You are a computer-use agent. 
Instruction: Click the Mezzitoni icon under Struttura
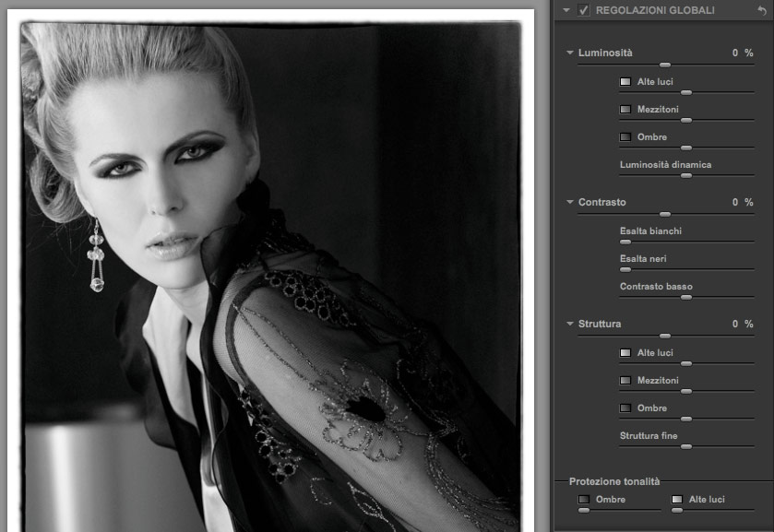point(625,381)
